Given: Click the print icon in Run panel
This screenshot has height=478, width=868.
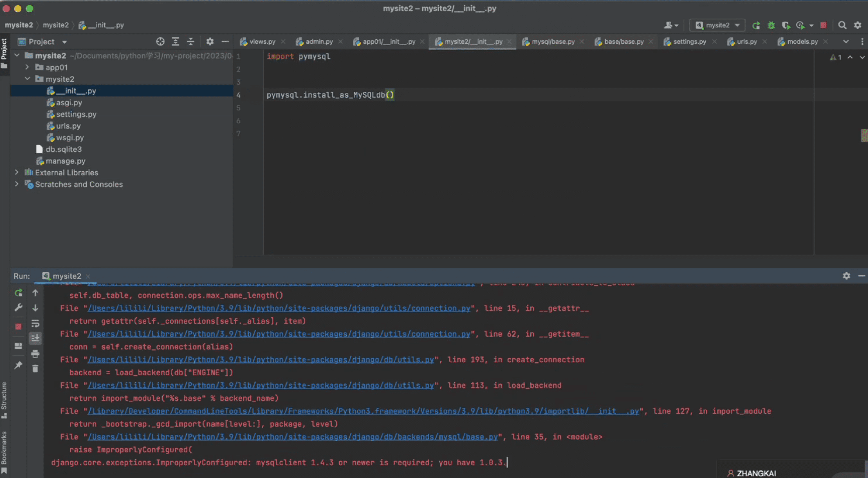Looking at the screenshot, I should (35, 354).
